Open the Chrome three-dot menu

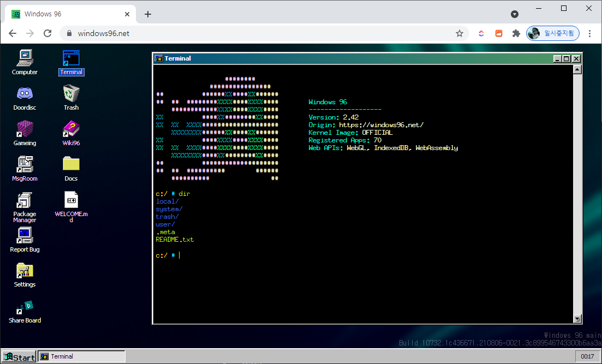pyautogui.click(x=589, y=33)
